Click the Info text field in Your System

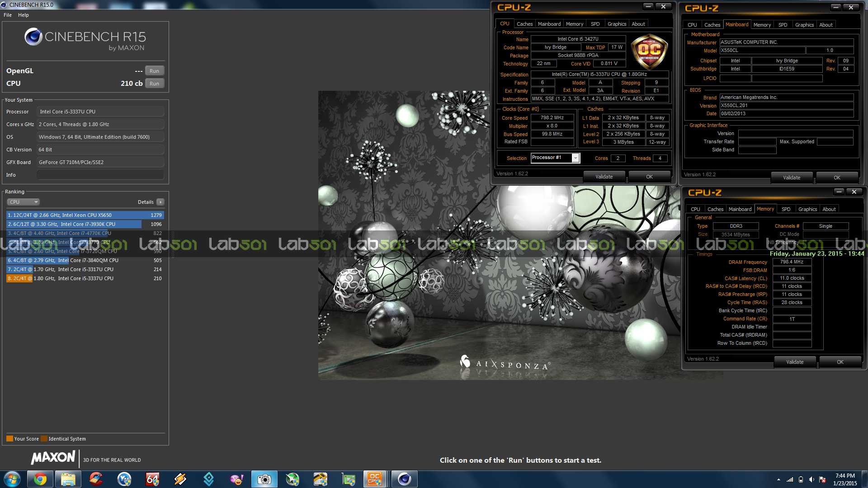(x=100, y=175)
